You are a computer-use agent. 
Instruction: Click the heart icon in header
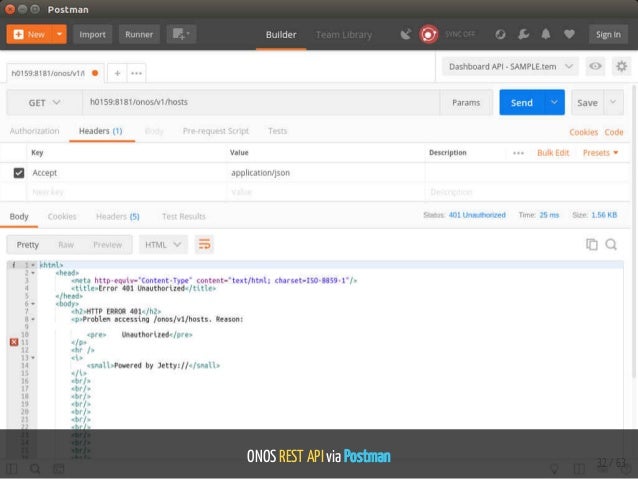[x=569, y=34]
